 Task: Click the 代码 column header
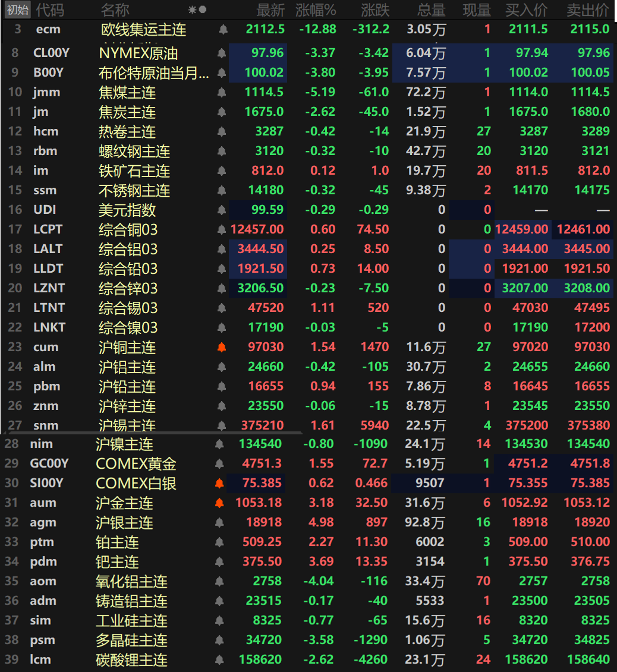(49, 10)
